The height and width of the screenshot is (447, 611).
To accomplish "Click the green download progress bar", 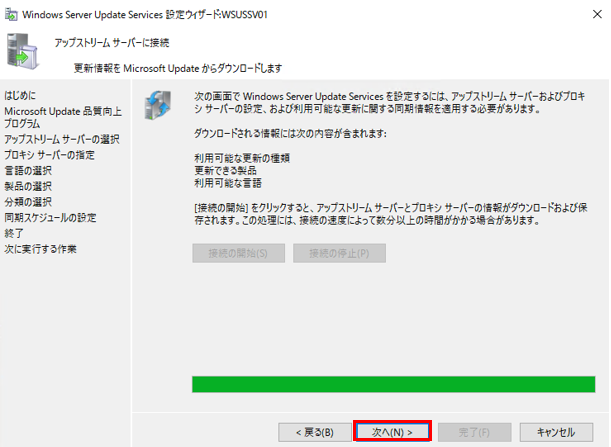I will pos(394,384).
